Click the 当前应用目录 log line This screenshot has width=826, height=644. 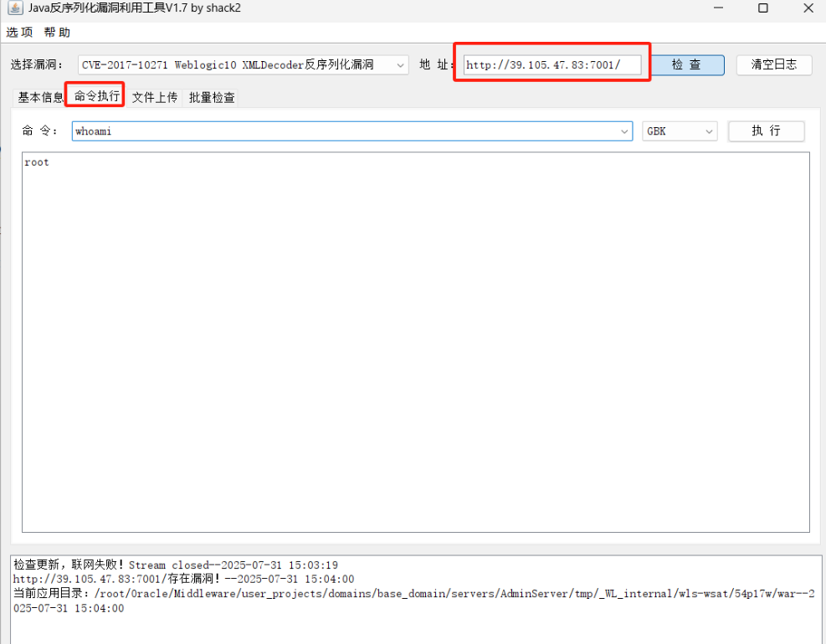coord(413,601)
